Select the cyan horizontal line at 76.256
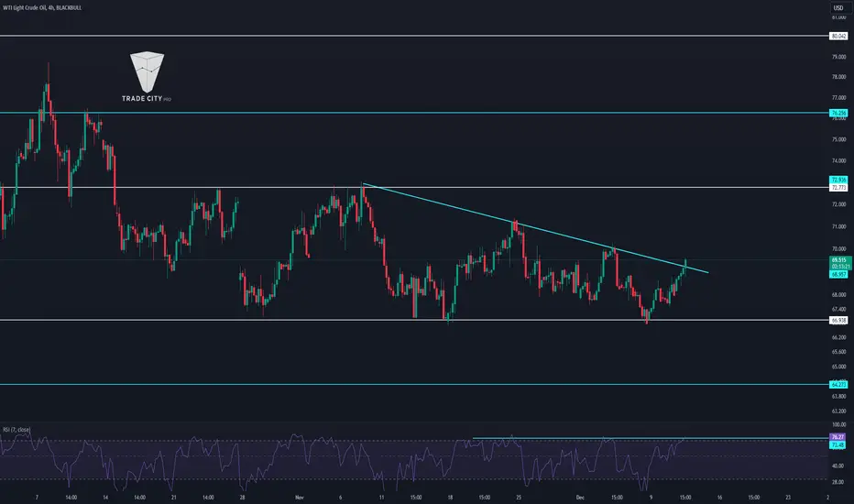 point(414,113)
